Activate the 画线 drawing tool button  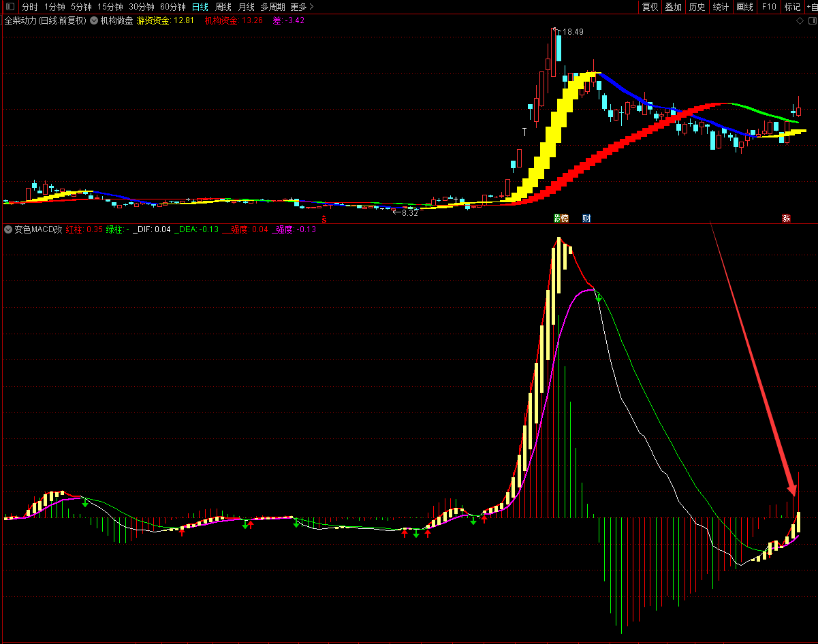click(745, 7)
